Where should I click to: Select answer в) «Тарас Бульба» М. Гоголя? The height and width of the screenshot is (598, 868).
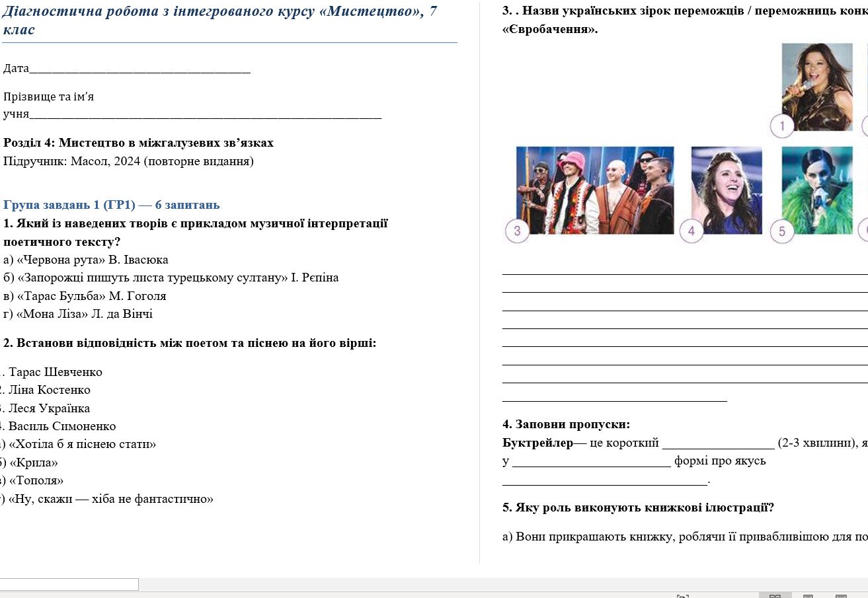(x=84, y=296)
